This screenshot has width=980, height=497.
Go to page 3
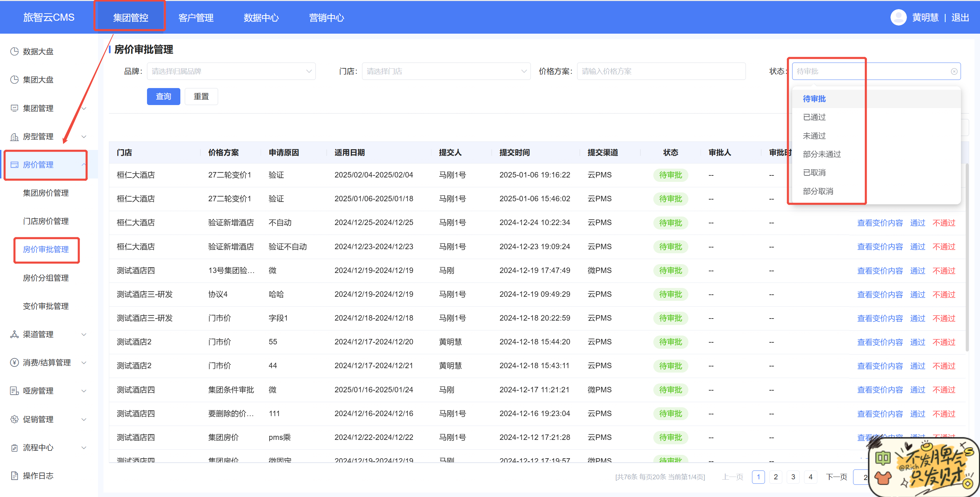pos(793,477)
